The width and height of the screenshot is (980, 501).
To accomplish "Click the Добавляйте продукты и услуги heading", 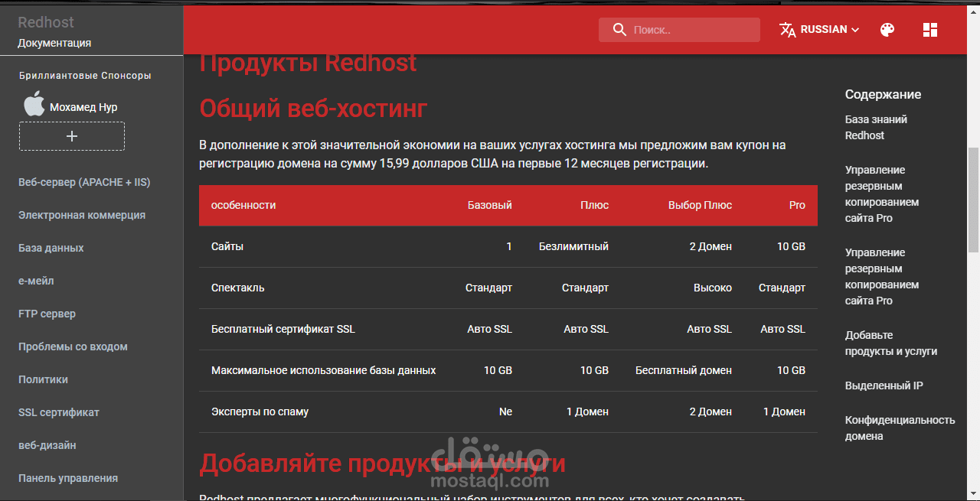I will 382,463.
